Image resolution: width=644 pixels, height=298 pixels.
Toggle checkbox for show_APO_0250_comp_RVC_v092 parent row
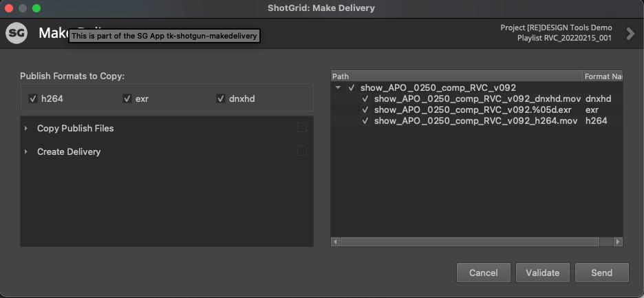pyautogui.click(x=352, y=87)
